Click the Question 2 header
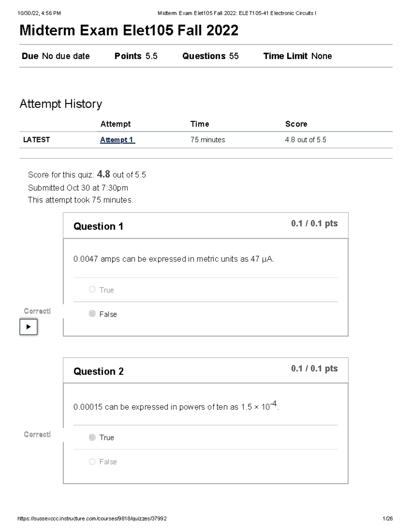The width and height of the screenshot is (411, 532). tap(99, 371)
